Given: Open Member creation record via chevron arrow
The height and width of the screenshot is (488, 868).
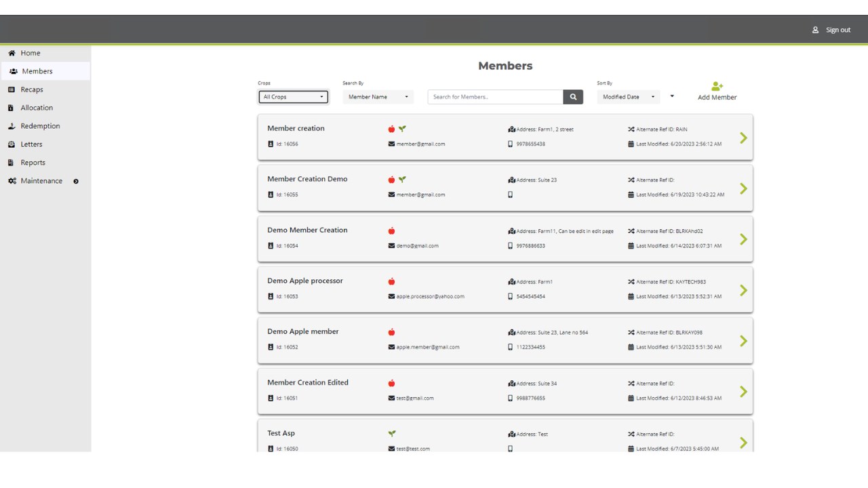Looking at the screenshot, I should [x=743, y=138].
